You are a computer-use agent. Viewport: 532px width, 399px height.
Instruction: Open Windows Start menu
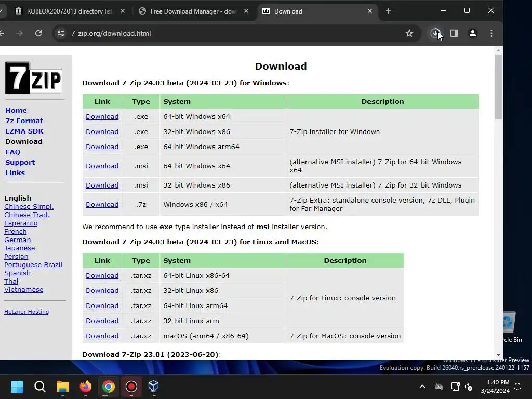(x=17, y=387)
